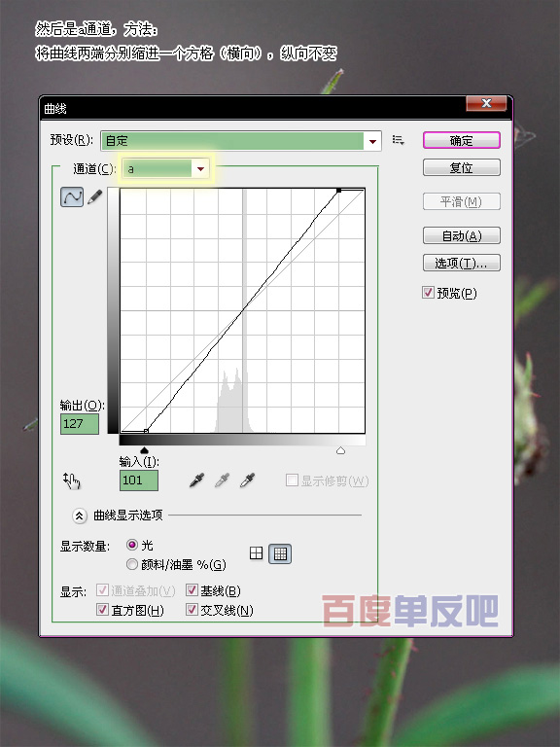Open the 预设 preset dropdown
Image resolution: width=560 pixels, height=747 pixels.
pyautogui.click(x=241, y=141)
